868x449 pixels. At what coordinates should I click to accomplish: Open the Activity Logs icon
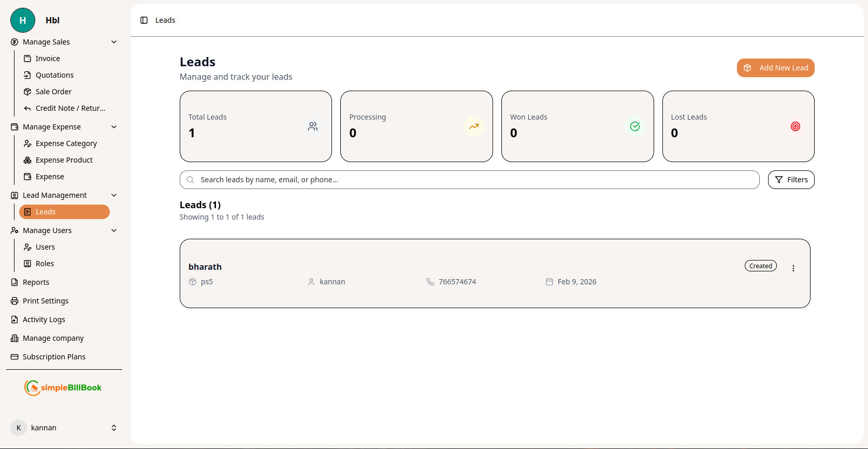(x=14, y=320)
